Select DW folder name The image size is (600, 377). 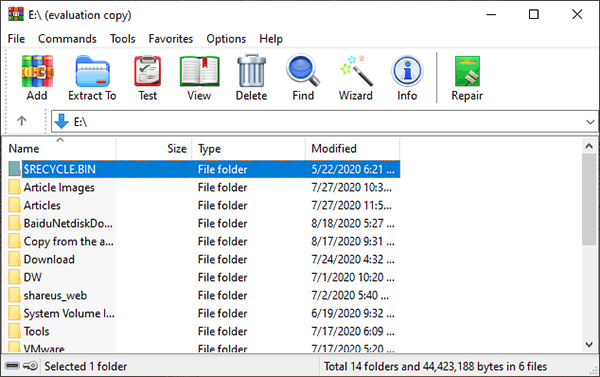point(33,277)
